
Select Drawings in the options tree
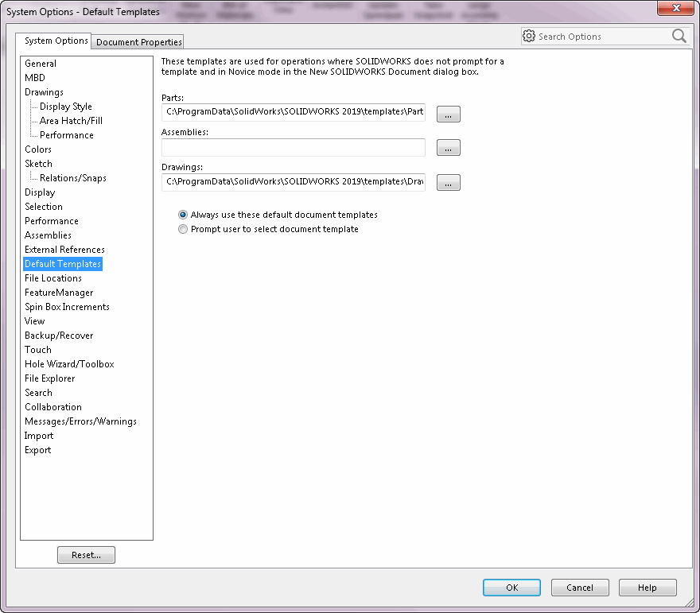[x=44, y=92]
